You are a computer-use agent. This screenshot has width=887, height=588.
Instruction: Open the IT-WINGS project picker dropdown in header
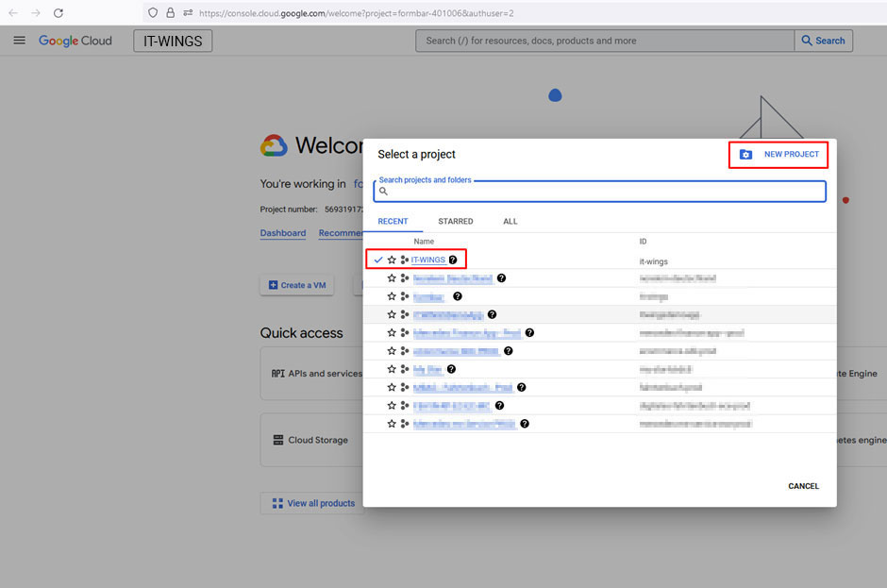click(173, 41)
